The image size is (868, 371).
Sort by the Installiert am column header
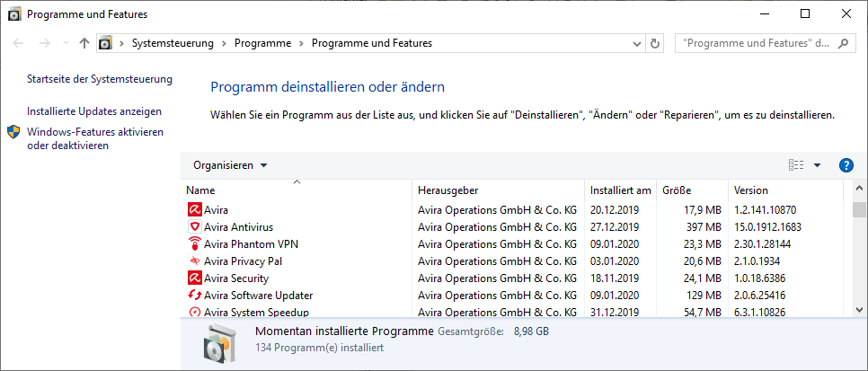621,190
